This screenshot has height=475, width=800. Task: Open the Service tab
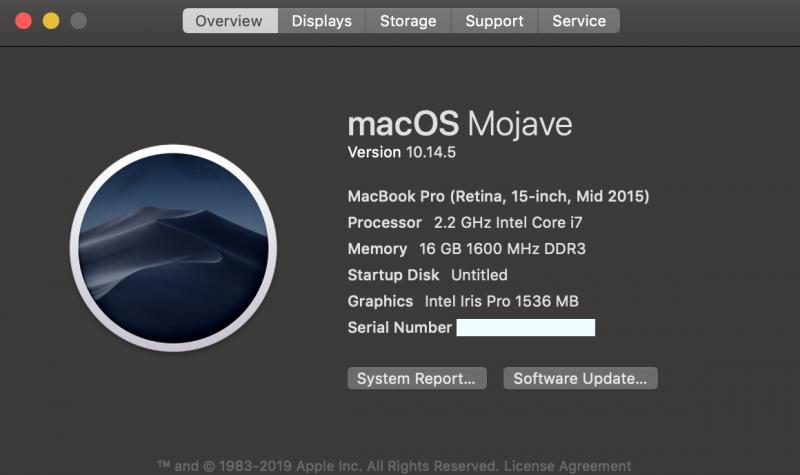[579, 21]
